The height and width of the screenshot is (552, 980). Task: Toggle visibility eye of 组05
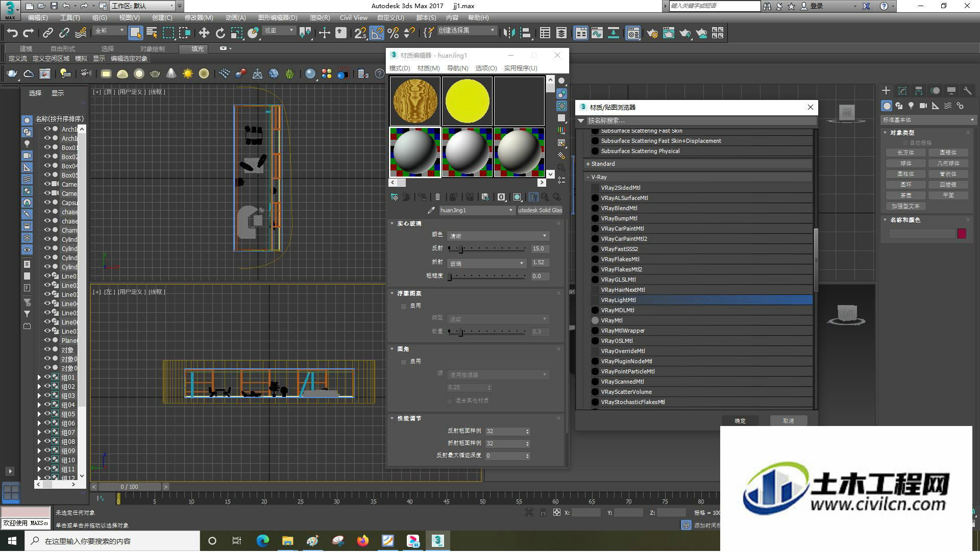47,414
